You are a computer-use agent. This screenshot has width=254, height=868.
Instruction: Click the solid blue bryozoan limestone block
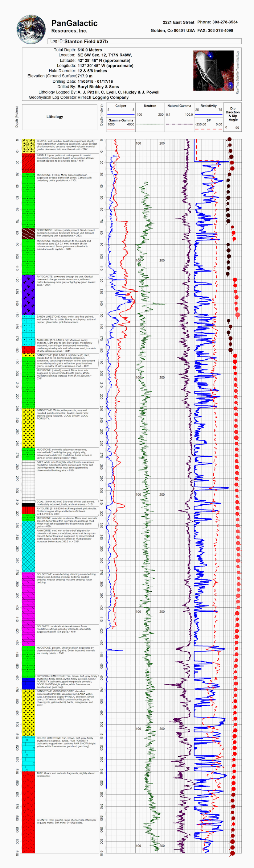coord(29,683)
